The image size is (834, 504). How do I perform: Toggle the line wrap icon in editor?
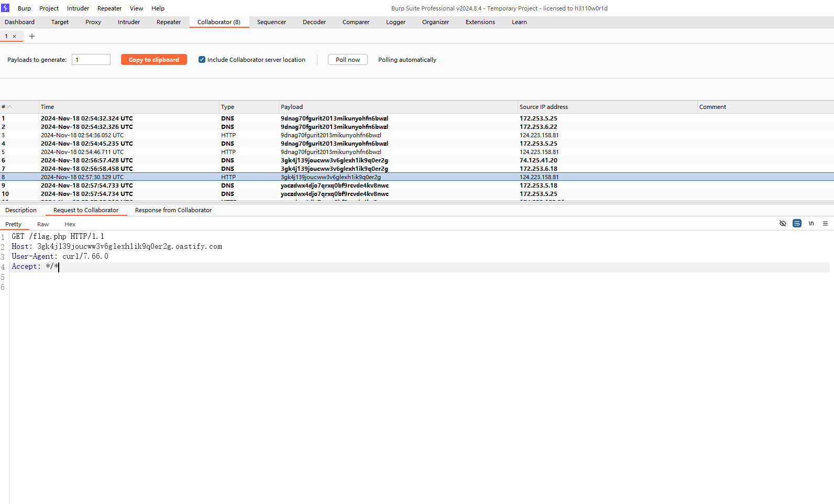pyautogui.click(x=797, y=223)
